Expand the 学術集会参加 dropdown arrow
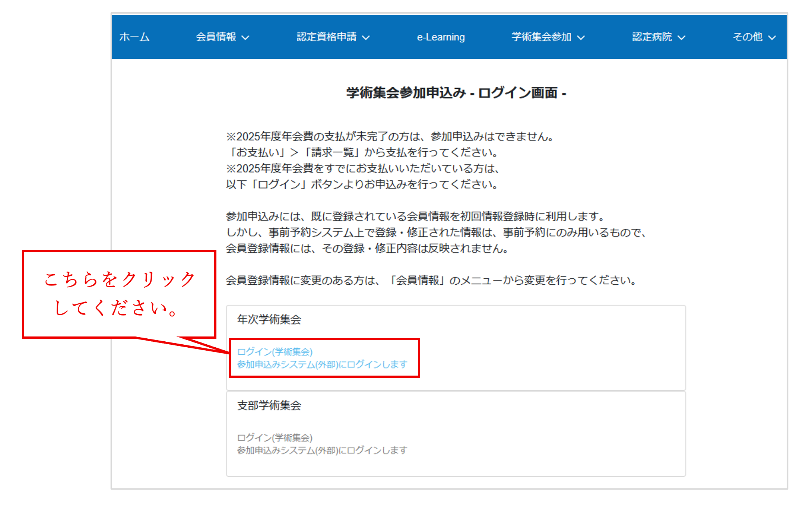This screenshot has height=509, width=812. pos(581,38)
